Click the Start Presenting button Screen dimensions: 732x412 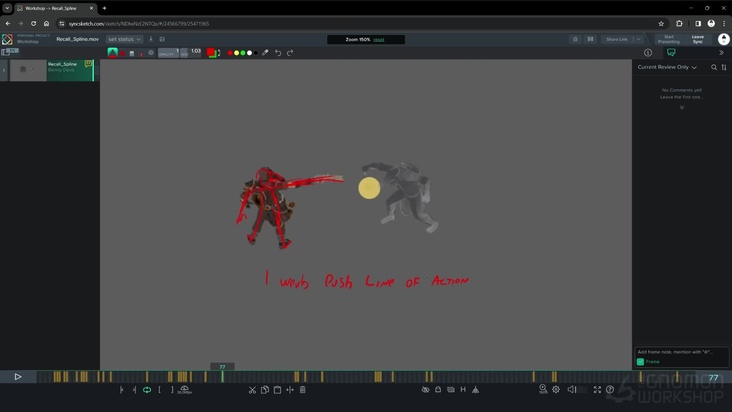(669, 39)
